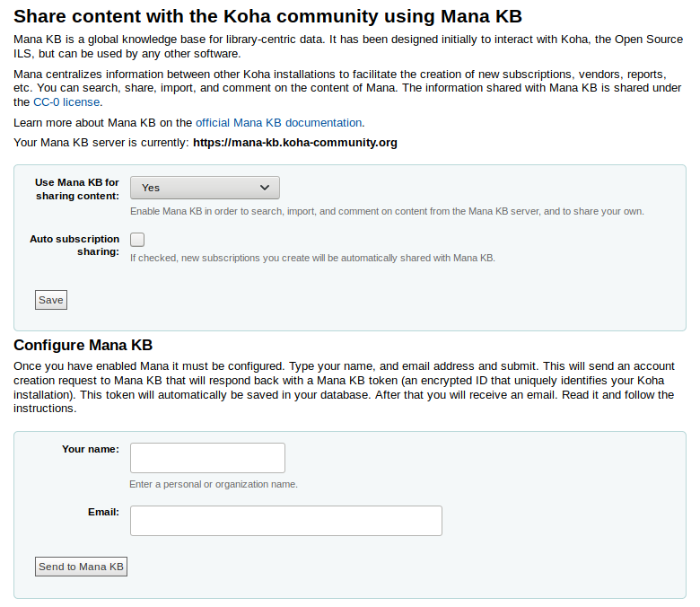Submit with the Send to Mana KB button
This screenshot has width=700, height=607.
coord(82,567)
